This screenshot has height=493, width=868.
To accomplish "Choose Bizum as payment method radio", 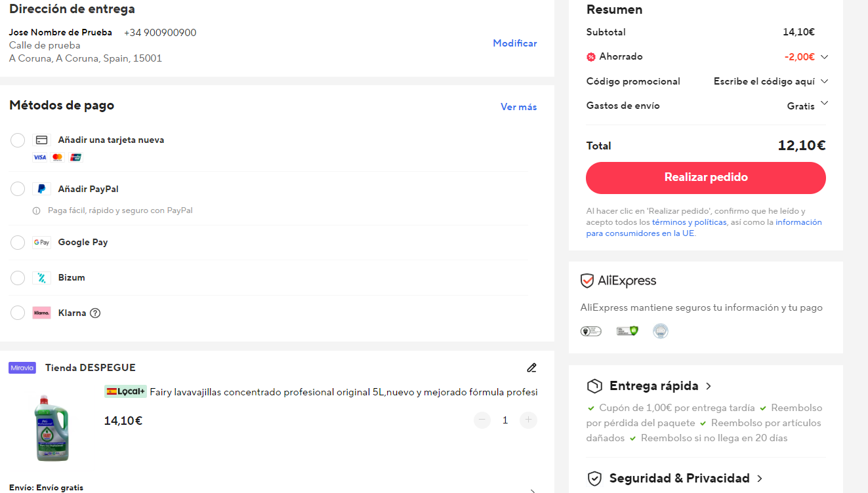I will (18, 278).
